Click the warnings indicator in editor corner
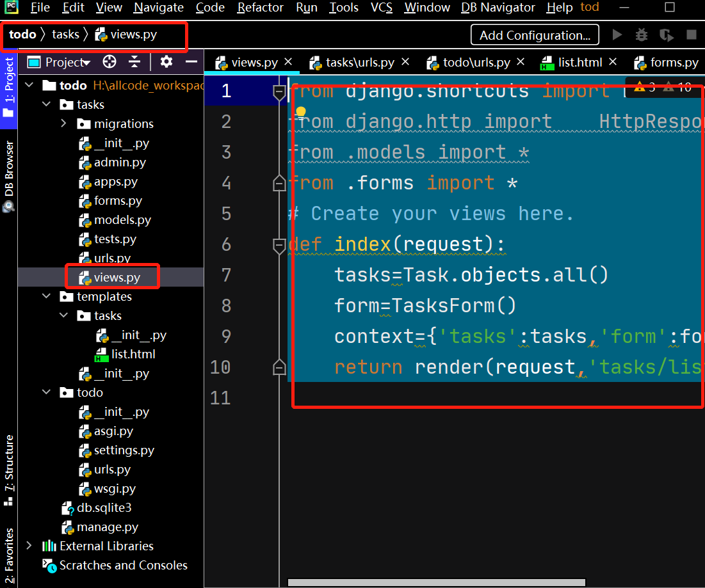The height and width of the screenshot is (588, 705). [663, 86]
